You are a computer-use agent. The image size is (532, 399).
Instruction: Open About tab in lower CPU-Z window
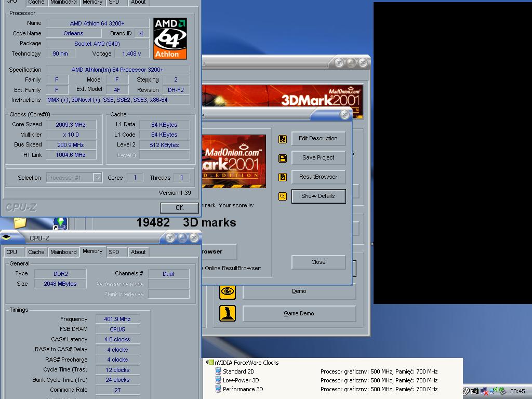coord(138,252)
